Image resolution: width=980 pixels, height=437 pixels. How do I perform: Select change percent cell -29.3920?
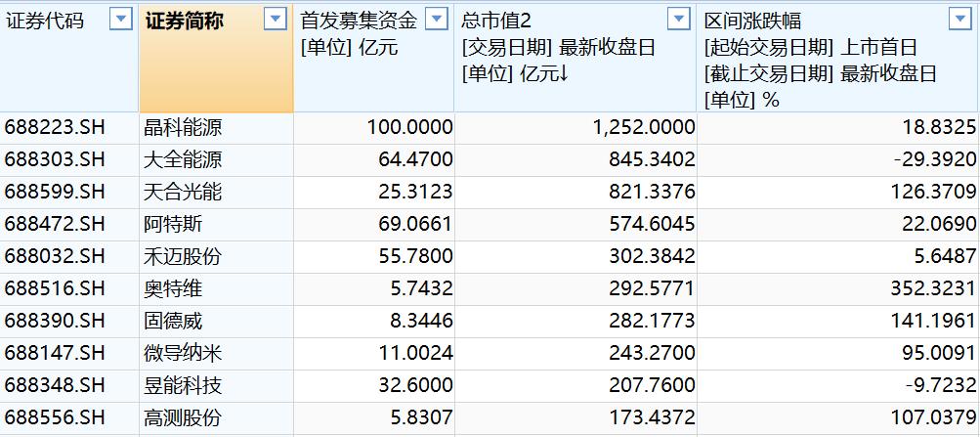tap(838, 160)
